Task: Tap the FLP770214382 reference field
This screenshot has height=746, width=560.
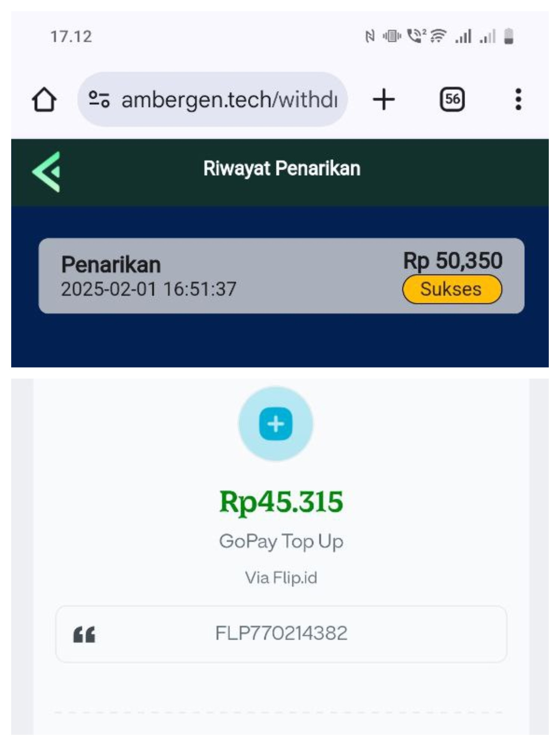Action: coord(281,634)
